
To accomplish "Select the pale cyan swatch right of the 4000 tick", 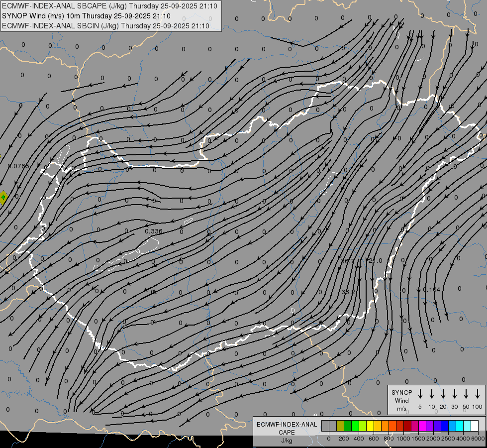I will pos(467,426).
